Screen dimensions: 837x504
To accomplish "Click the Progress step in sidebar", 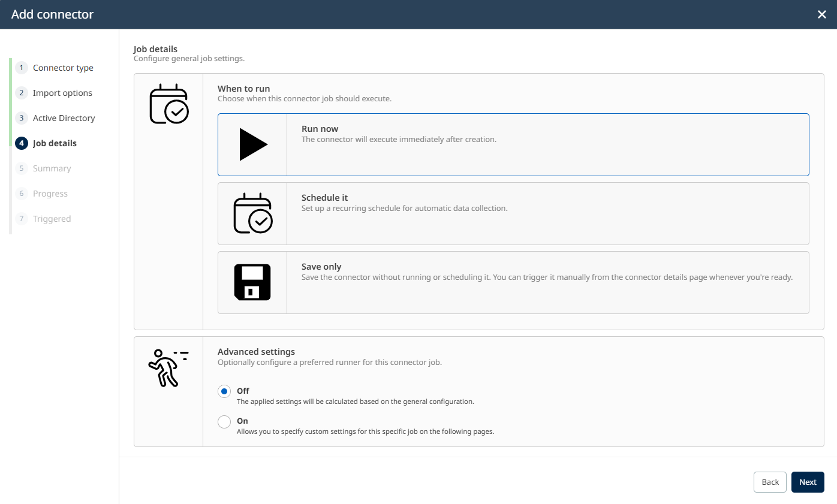I will click(42, 194).
